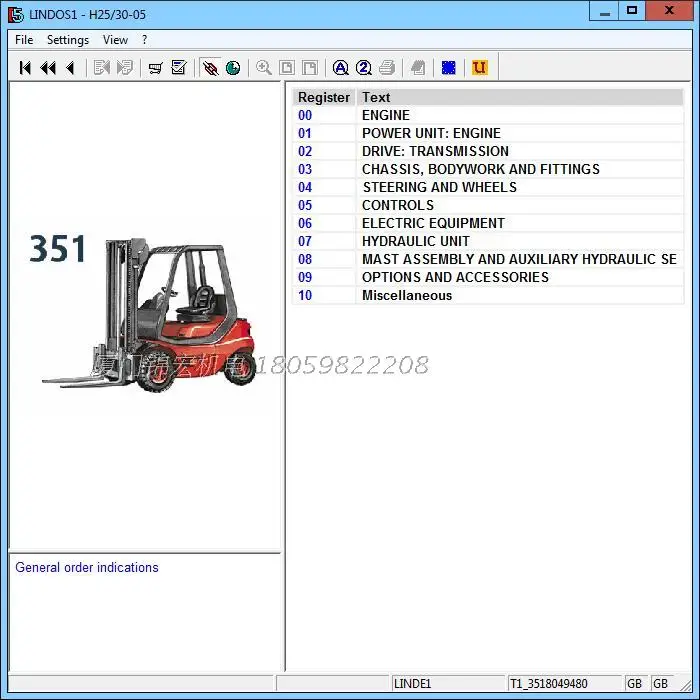The height and width of the screenshot is (700, 700).
Task: Open register 00 ENGINE
Action: click(488, 115)
